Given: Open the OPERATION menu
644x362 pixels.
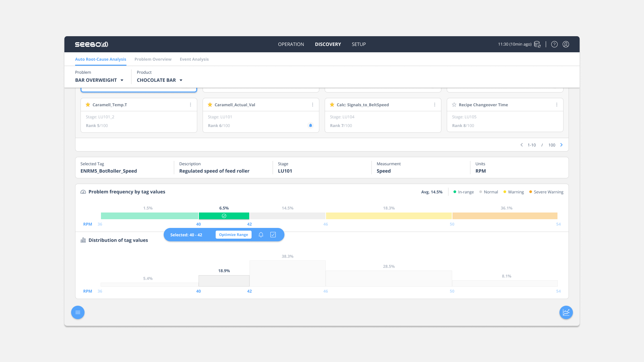Looking at the screenshot, I should (291, 44).
